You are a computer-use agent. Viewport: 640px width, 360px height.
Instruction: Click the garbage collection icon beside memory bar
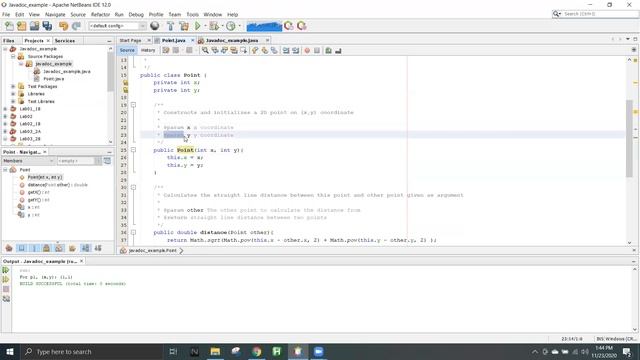pyautogui.click(x=289, y=26)
